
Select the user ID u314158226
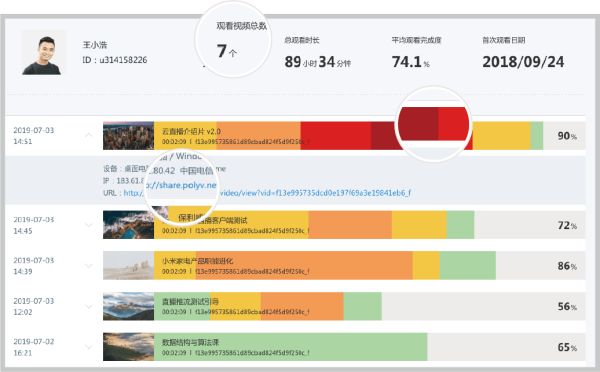(x=114, y=60)
